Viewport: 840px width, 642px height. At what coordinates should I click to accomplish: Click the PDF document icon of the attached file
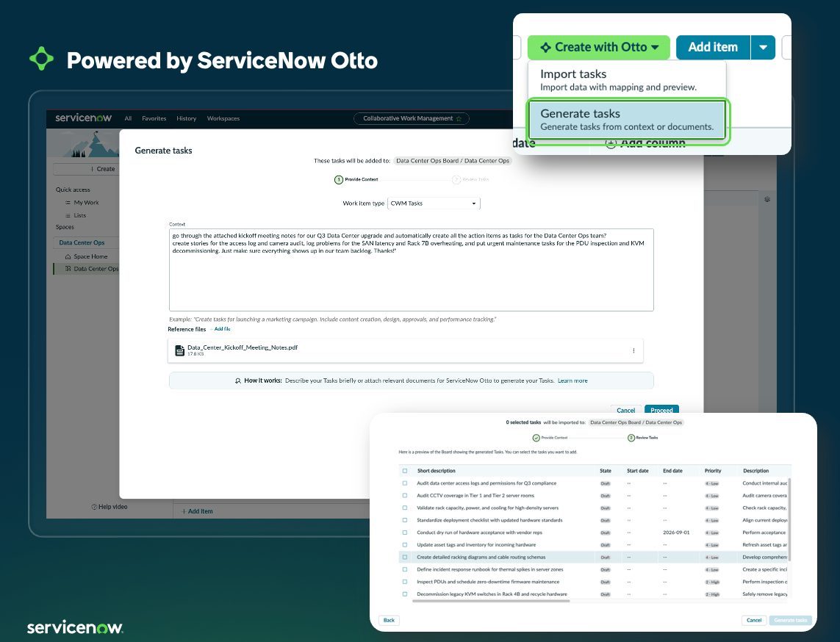click(180, 350)
